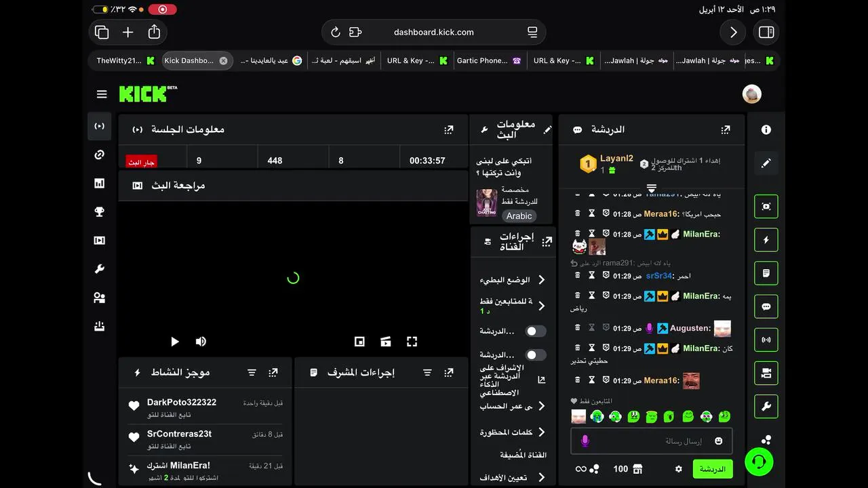
Task: Click the dashboard.kick.com address bar
Action: (x=434, y=32)
